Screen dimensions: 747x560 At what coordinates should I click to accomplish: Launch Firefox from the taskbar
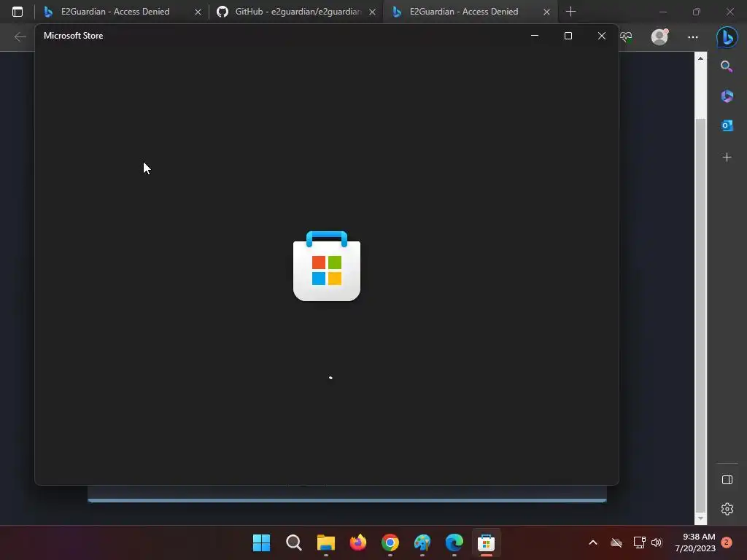coord(357,542)
